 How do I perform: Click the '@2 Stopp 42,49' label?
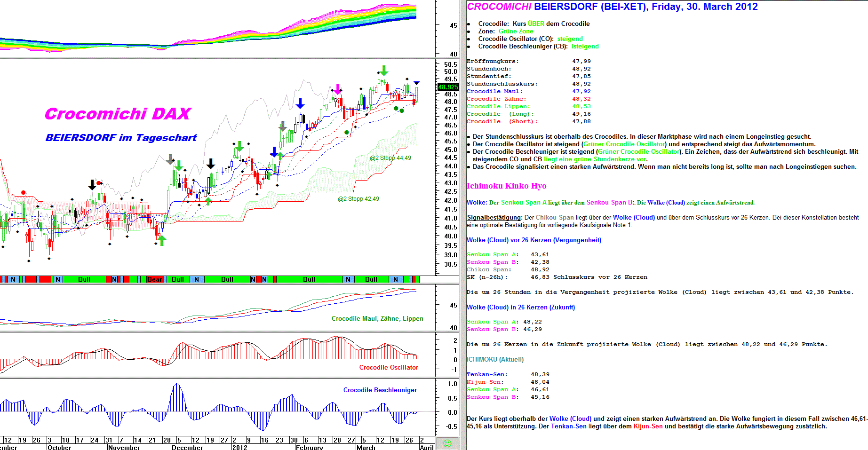coord(358,199)
